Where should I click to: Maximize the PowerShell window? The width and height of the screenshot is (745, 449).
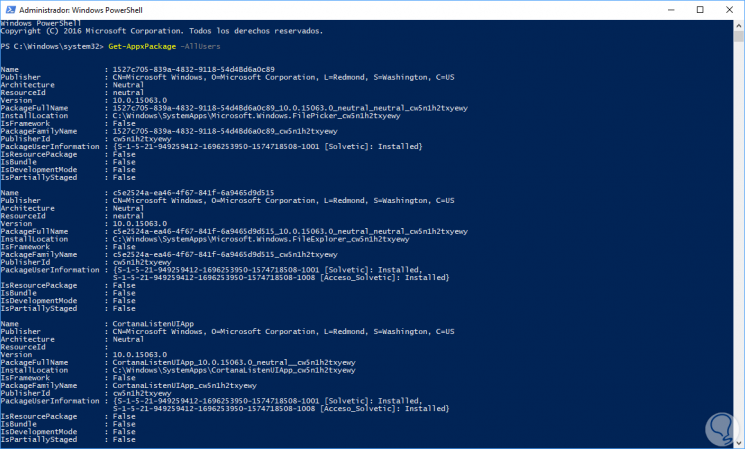pos(700,10)
